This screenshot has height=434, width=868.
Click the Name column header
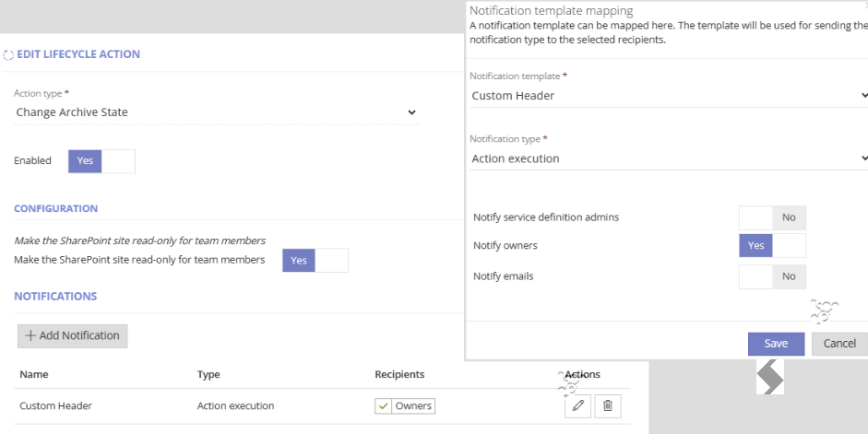click(34, 374)
